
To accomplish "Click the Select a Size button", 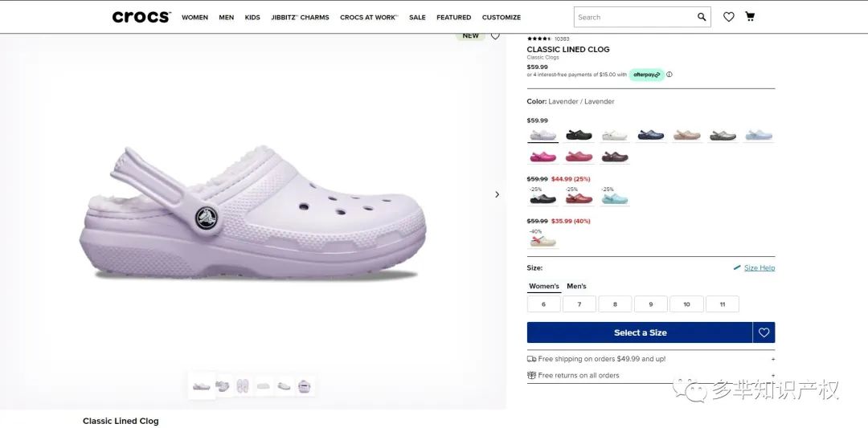I will tap(640, 332).
